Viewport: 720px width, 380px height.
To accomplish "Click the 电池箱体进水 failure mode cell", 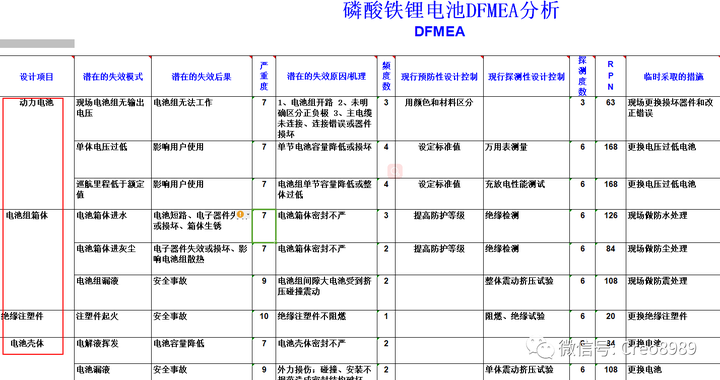I will point(113,226).
